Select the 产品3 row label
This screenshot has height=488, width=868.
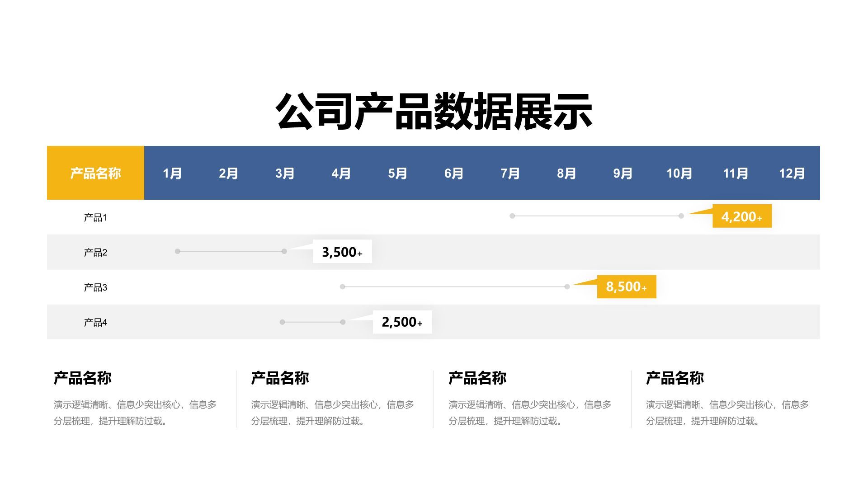tap(95, 287)
